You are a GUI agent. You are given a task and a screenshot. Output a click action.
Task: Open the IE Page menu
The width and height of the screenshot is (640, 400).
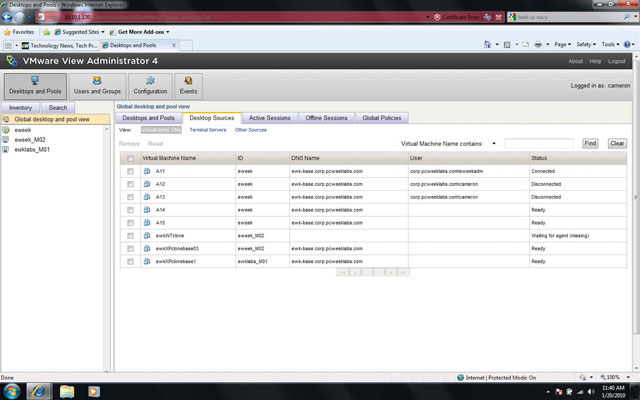562,44
